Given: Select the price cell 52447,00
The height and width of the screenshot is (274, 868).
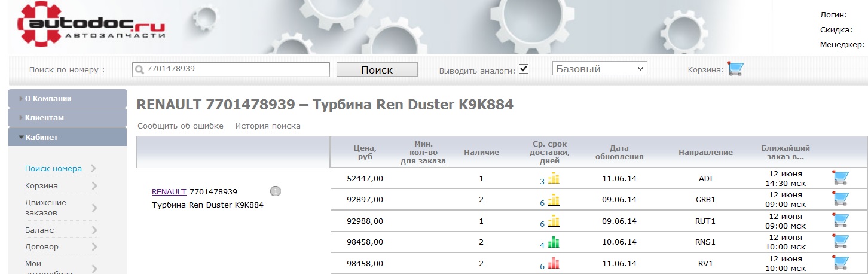Looking at the screenshot, I should point(365,178).
